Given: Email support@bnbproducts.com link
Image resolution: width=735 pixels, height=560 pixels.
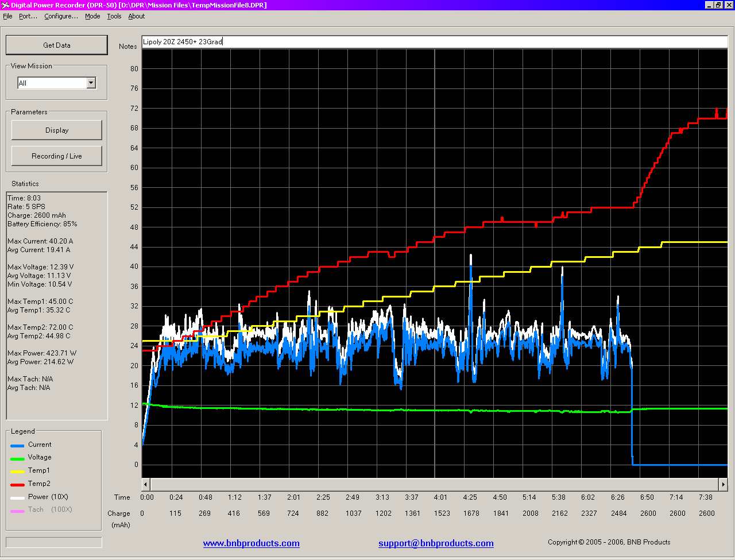Looking at the screenshot, I should point(436,543).
